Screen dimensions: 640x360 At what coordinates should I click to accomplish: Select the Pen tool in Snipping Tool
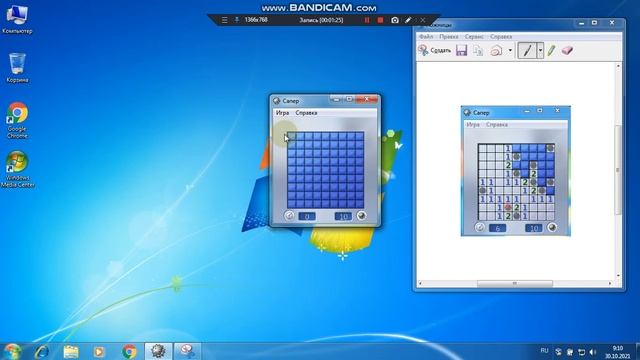point(527,51)
